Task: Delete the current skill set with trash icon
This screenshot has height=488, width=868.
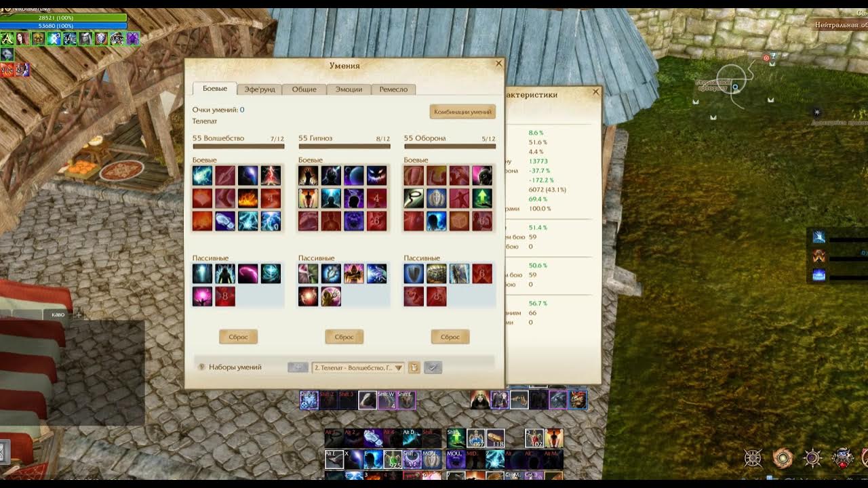Action: point(414,367)
